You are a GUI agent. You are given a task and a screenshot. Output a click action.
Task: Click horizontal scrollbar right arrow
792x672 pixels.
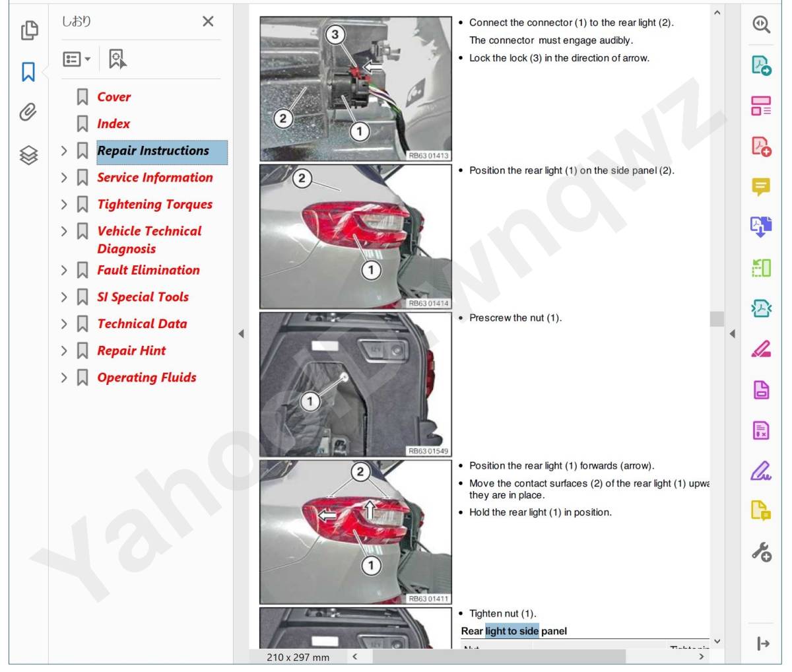(701, 657)
